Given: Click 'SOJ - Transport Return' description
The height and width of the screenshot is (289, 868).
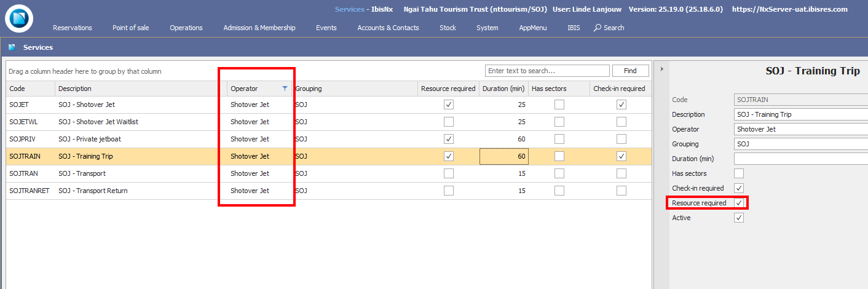Looking at the screenshot, I should [93, 191].
